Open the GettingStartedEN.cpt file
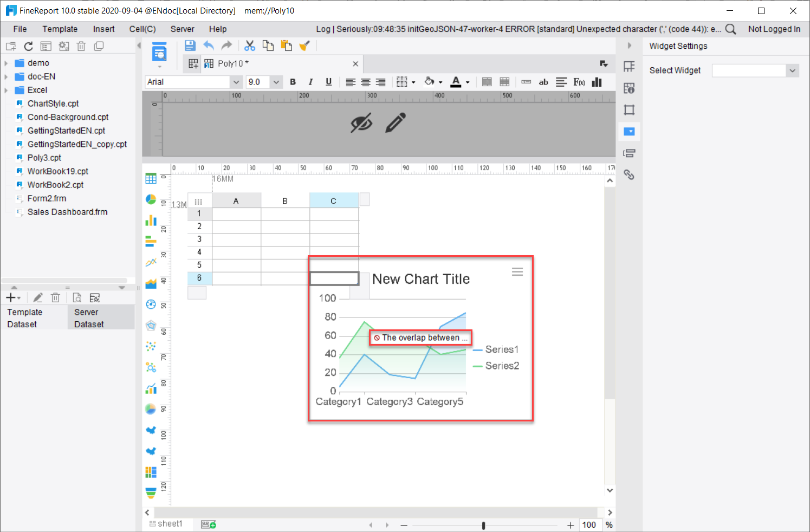Viewport: 810px width, 532px height. tap(66, 131)
